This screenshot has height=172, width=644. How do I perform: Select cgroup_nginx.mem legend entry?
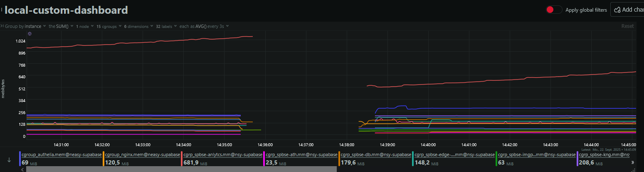point(142,159)
